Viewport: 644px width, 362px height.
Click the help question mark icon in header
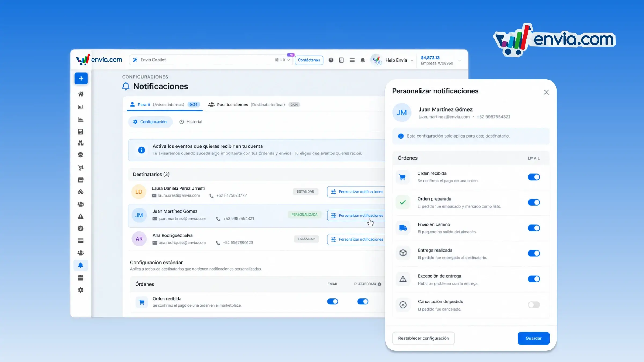click(331, 60)
